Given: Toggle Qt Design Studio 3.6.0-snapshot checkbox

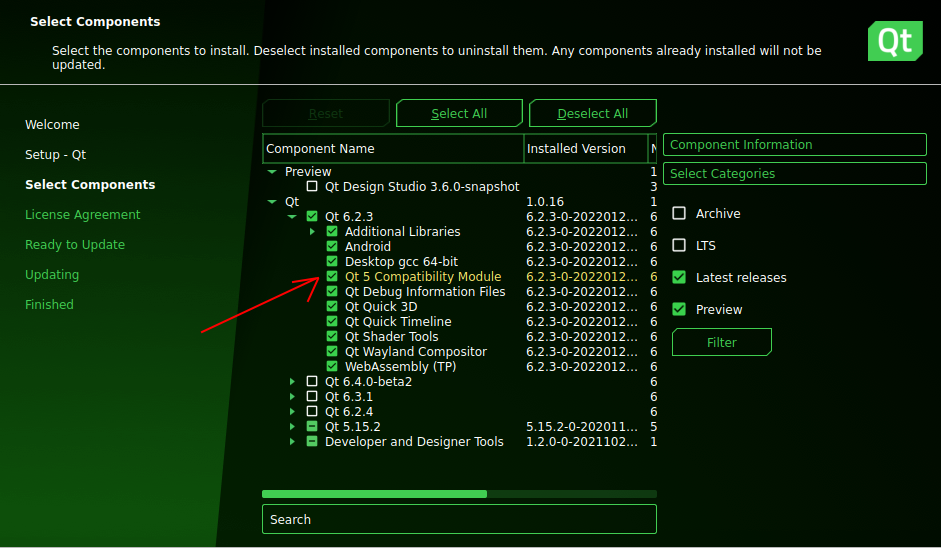Looking at the screenshot, I should coord(312,187).
